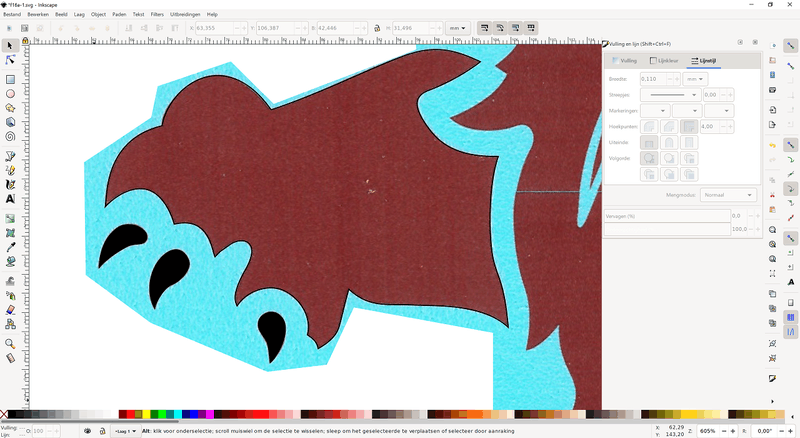Open the start marker dropdown
This screenshot has width=800, height=438.
pyautogui.click(x=655, y=111)
